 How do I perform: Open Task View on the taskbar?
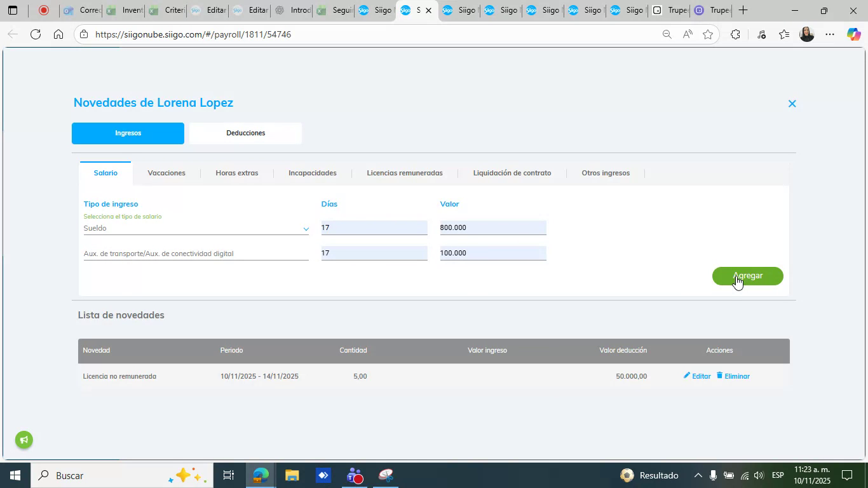point(229,475)
